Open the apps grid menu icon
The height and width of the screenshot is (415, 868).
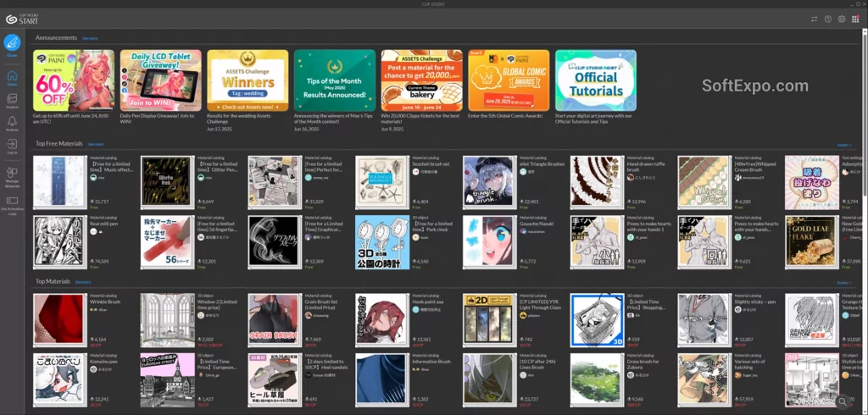click(855, 19)
